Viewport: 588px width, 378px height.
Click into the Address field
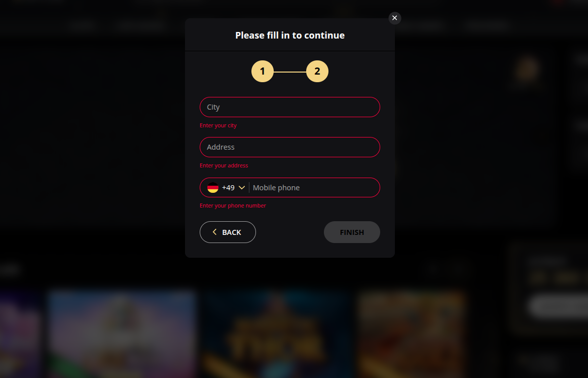pyautogui.click(x=290, y=147)
